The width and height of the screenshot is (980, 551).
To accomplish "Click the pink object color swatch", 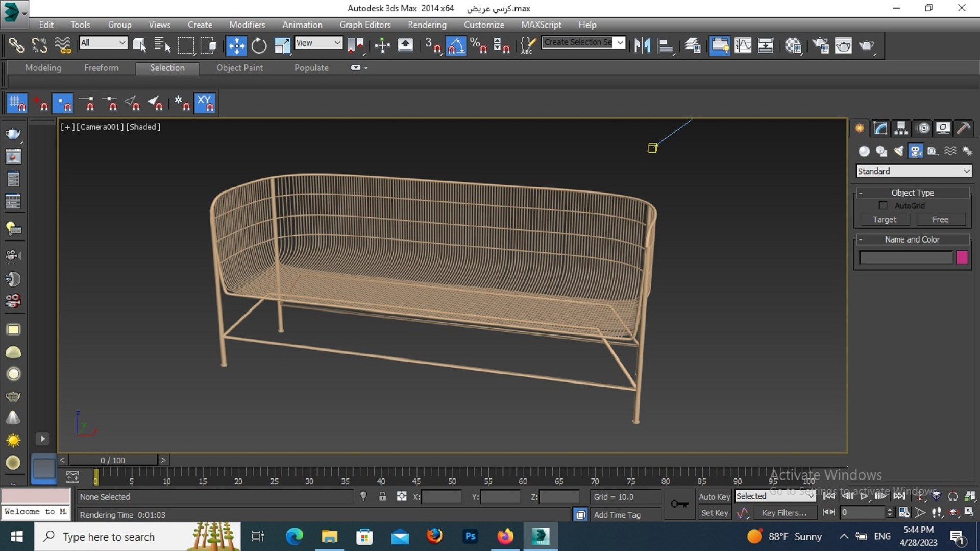I will [962, 257].
